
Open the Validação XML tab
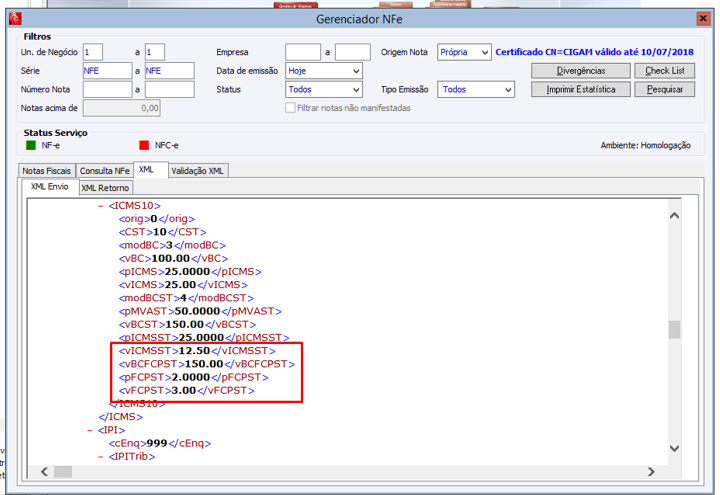click(x=197, y=171)
